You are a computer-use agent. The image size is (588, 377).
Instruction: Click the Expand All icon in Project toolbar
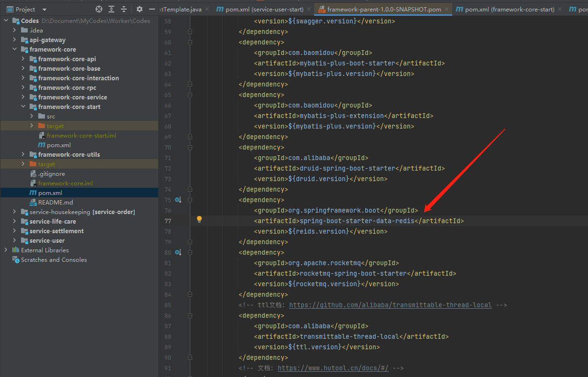(x=111, y=9)
